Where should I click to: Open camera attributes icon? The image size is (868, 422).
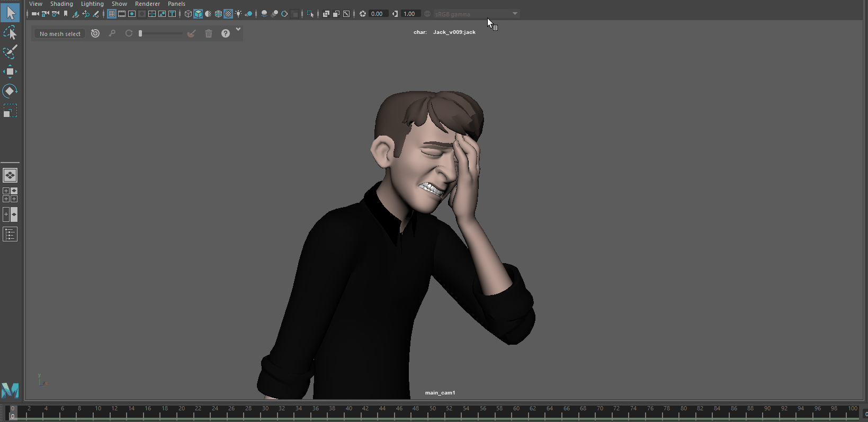[55, 14]
